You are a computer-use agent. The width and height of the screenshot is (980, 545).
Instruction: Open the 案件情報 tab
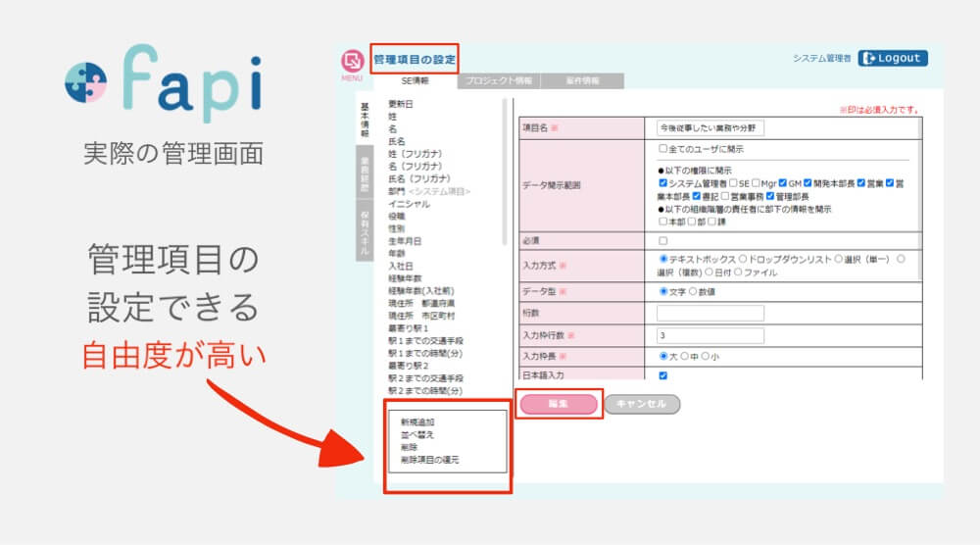582,81
